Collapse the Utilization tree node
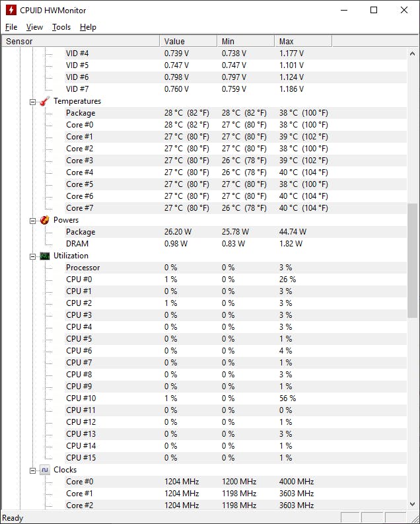The image size is (420, 524). tap(32, 256)
